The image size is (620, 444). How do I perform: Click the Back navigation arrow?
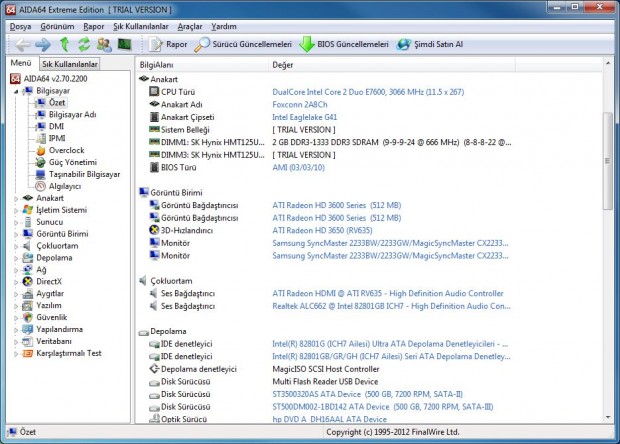(23, 44)
